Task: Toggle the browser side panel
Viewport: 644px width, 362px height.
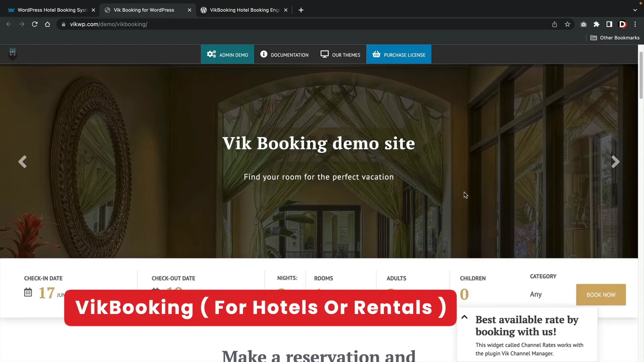Action: [609, 24]
